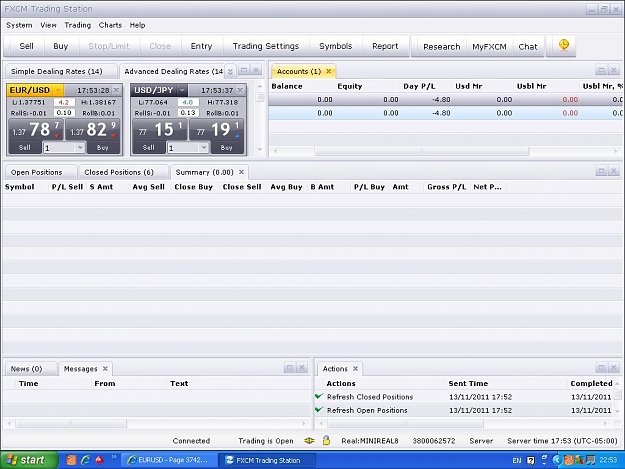Open Chat from toolbar
The width and height of the screenshot is (625, 469).
[528, 47]
